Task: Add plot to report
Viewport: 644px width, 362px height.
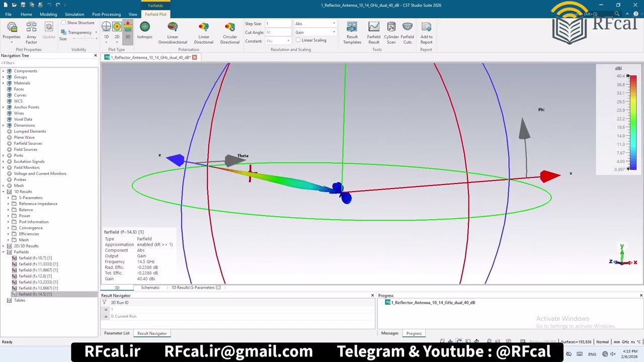Action: point(427,33)
